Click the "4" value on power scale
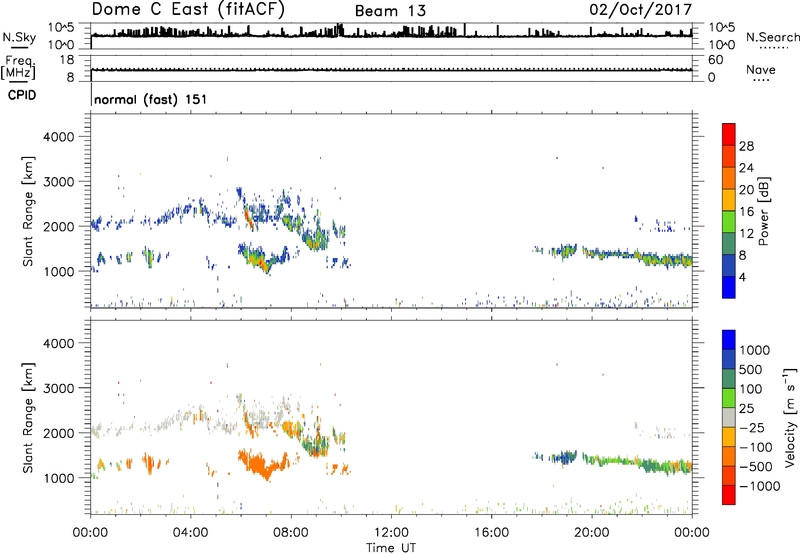The height and width of the screenshot is (554, 800). (742, 277)
